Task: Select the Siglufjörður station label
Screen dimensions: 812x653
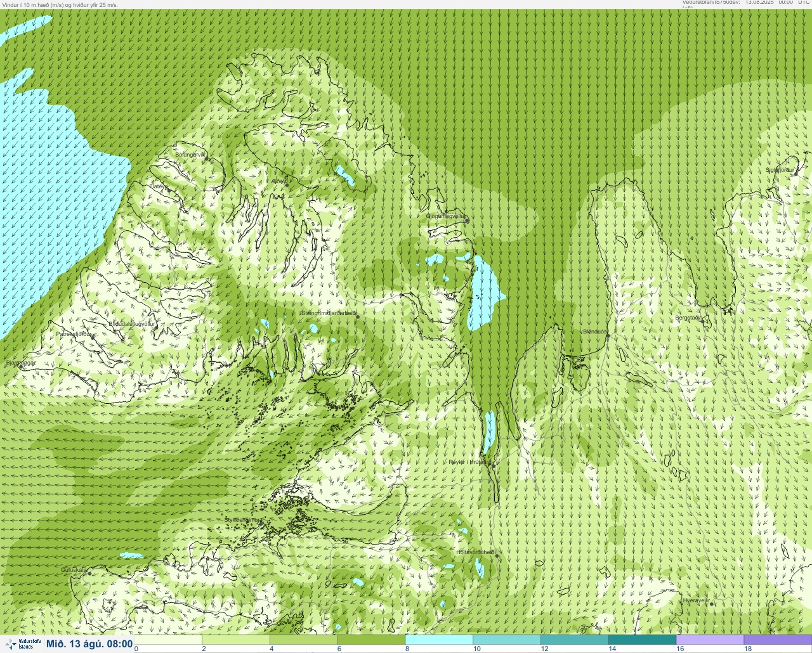Action: (780, 170)
